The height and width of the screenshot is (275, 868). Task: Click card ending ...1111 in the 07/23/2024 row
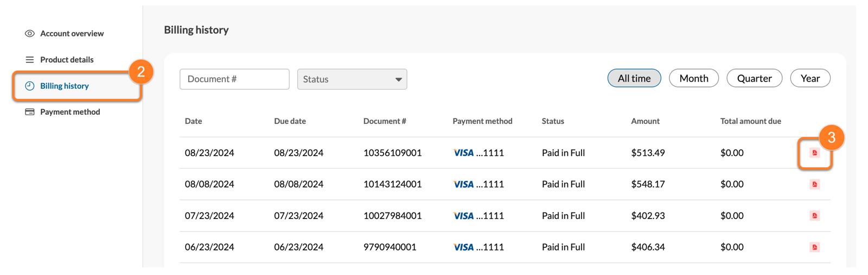[x=490, y=216]
